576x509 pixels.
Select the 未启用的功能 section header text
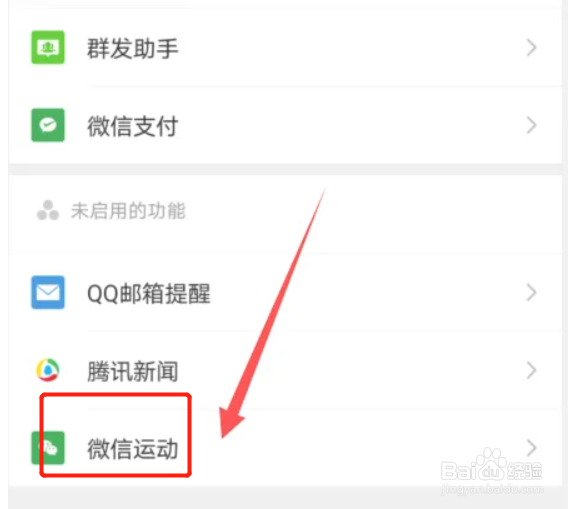(128, 210)
